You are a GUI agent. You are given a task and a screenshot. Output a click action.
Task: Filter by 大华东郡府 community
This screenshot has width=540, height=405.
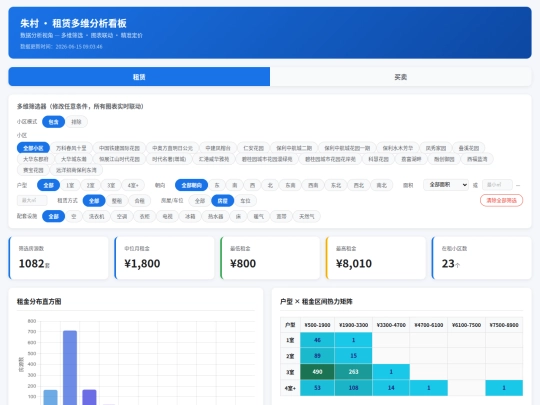point(36,159)
